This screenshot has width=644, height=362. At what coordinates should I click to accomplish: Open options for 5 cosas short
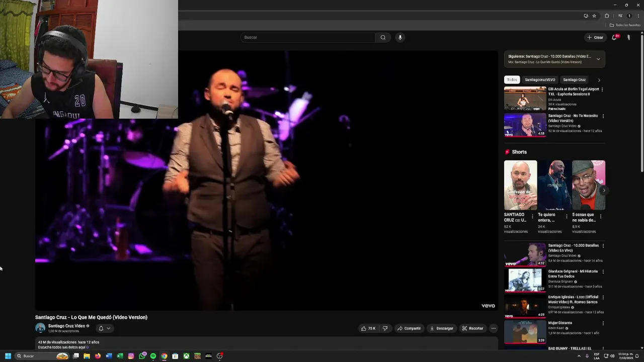pos(600,217)
